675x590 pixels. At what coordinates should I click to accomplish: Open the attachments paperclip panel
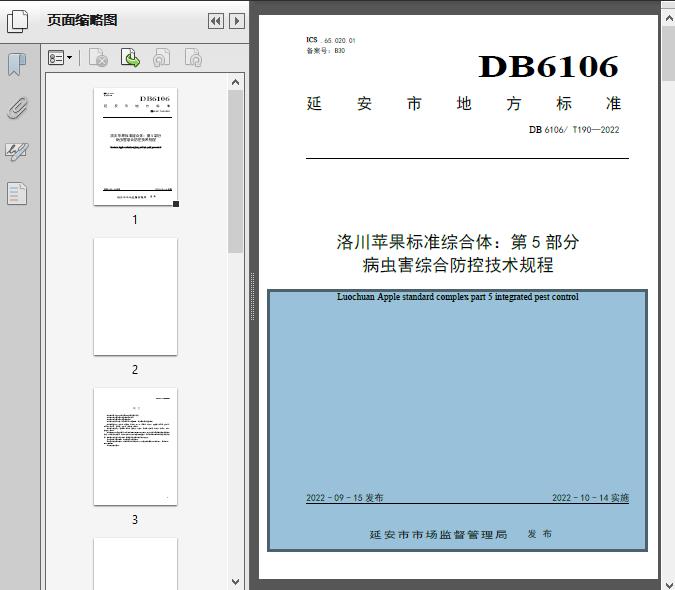(x=17, y=108)
